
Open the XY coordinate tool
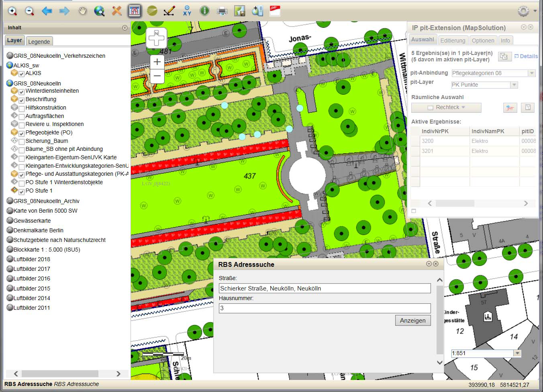coord(187,11)
